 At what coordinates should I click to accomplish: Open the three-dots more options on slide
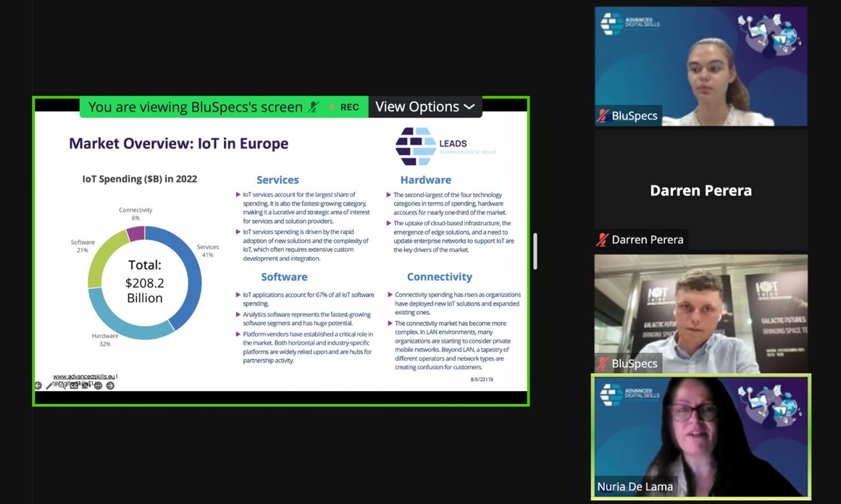[x=98, y=386]
